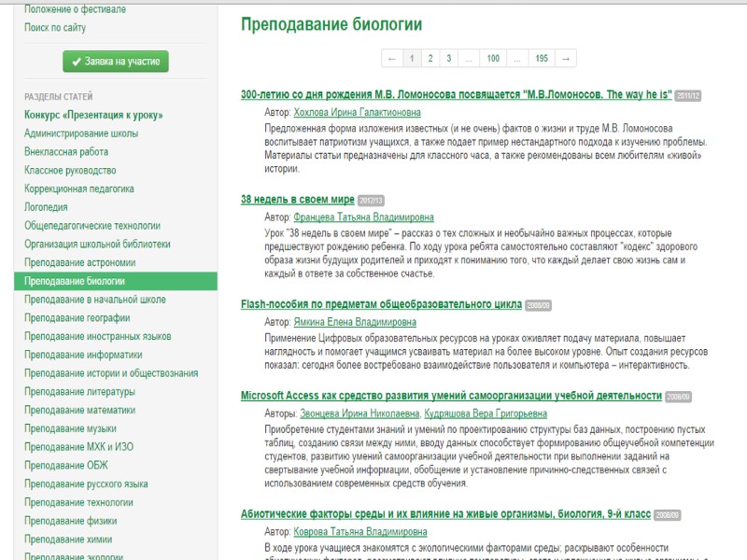
Task: Click the 2012/13 year badge
Action: click(371, 201)
